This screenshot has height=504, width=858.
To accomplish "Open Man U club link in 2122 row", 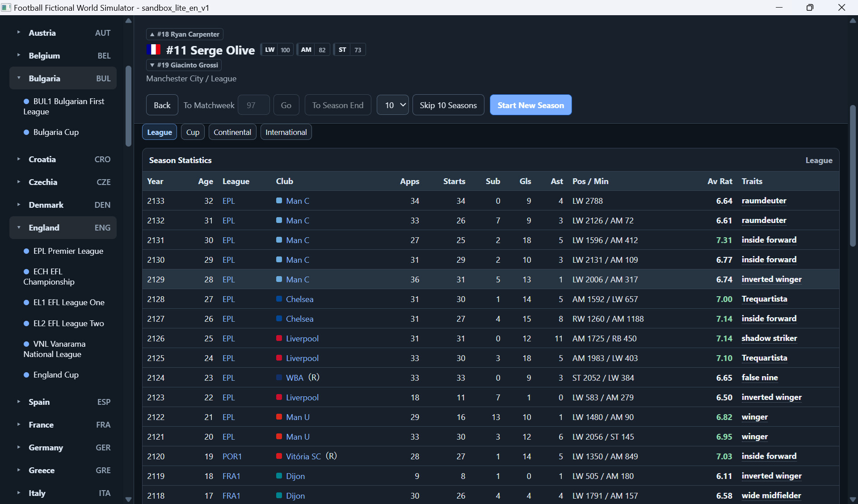I will pyautogui.click(x=298, y=417).
